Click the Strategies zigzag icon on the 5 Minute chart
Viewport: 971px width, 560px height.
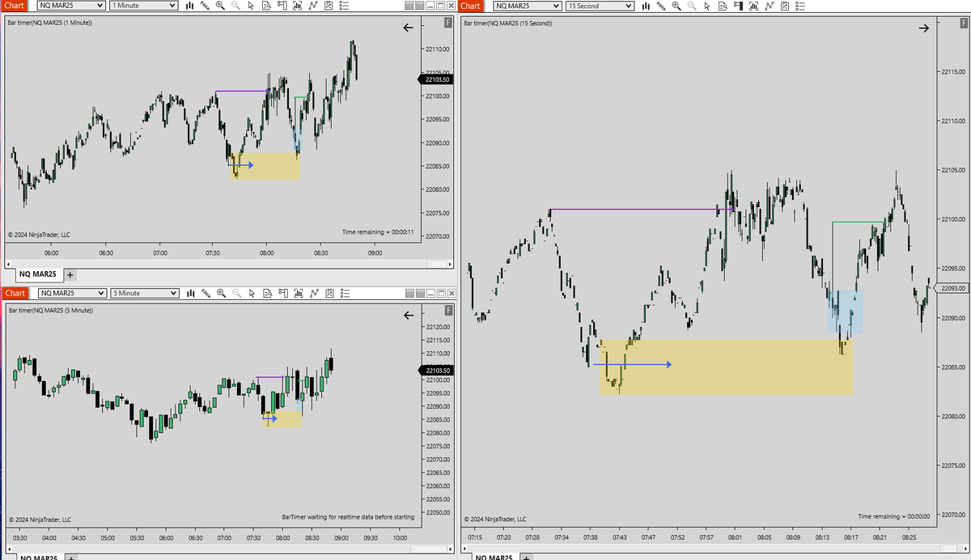coord(314,293)
